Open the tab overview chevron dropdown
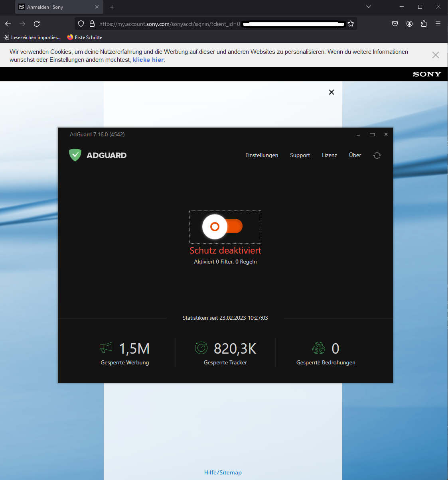Image resolution: width=448 pixels, height=480 pixels. [368, 7]
